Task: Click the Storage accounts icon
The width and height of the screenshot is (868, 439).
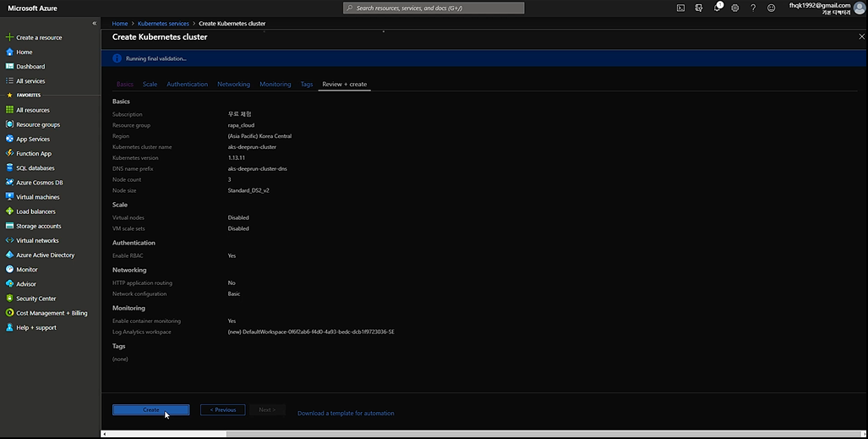Action: (9, 226)
